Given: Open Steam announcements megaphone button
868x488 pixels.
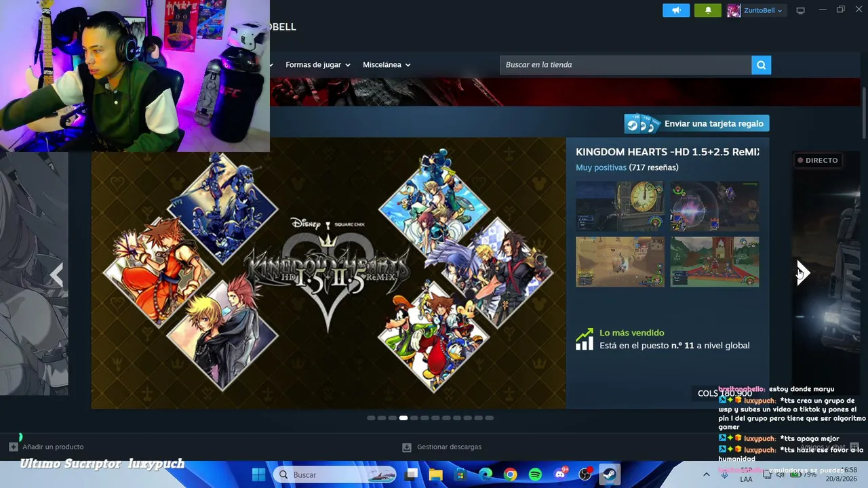Looking at the screenshot, I should tap(676, 10).
